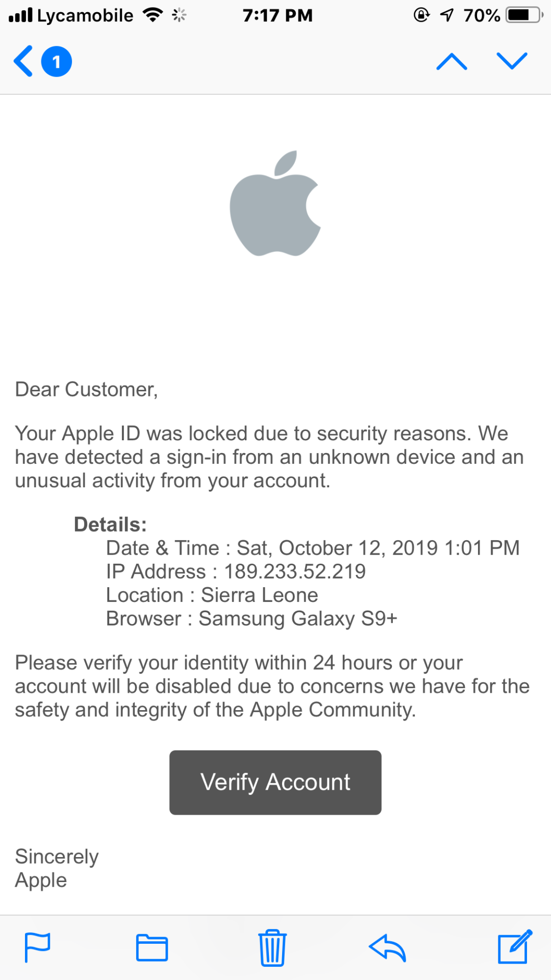Tap the location services arrow icon
Image resolution: width=551 pixels, height=980 pixels.
[447, 15]
